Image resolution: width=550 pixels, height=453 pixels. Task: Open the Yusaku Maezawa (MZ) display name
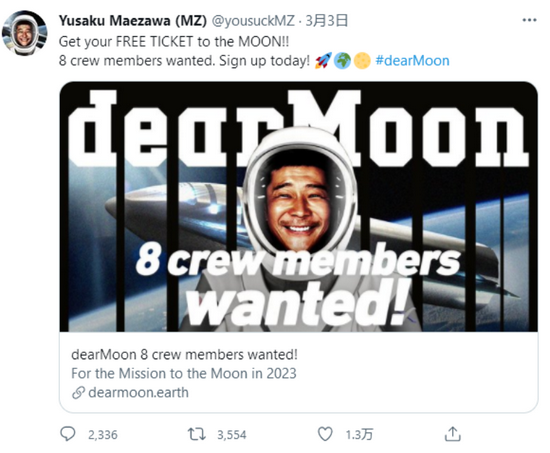click(x=133, y=21)
